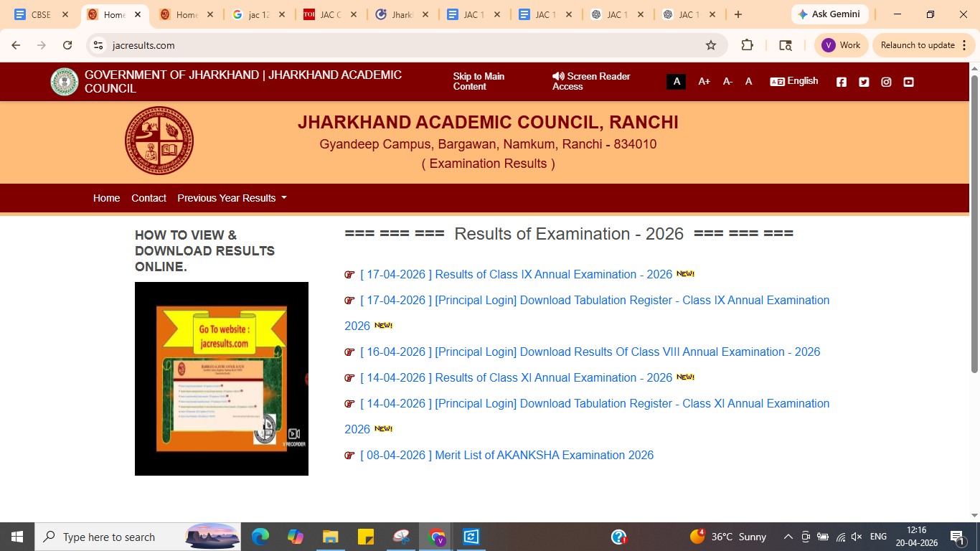980x551 pixels.
Task: Switch to the CBSE browser tab
Action: pyautogui.click(x=41, y=14)
